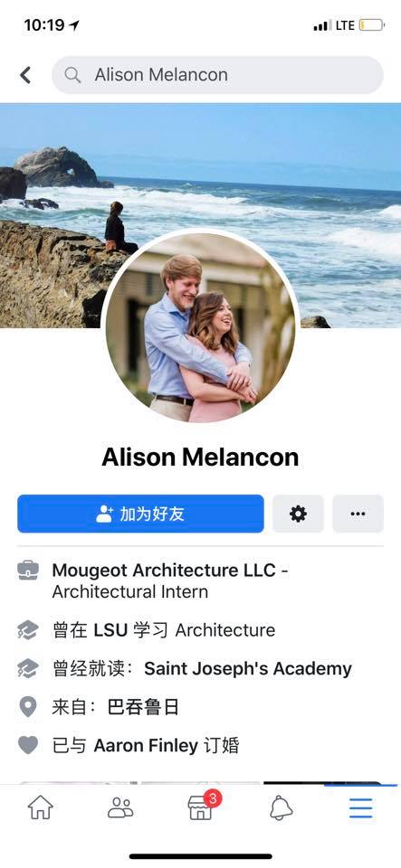Screen dimensions: 401x868
Task: Go to the Home feed tab
Action: [x=41, y=807]
